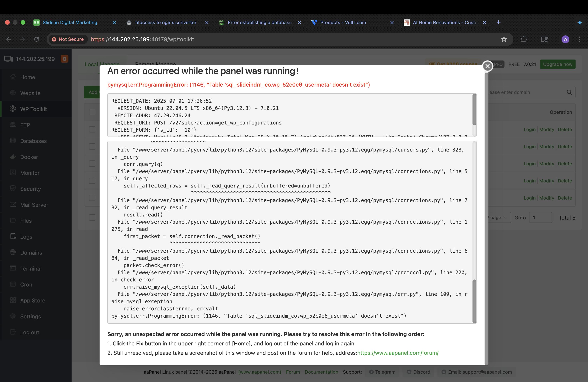
Task: Reload the page with refresh icon
Action: tap(37, 39)
